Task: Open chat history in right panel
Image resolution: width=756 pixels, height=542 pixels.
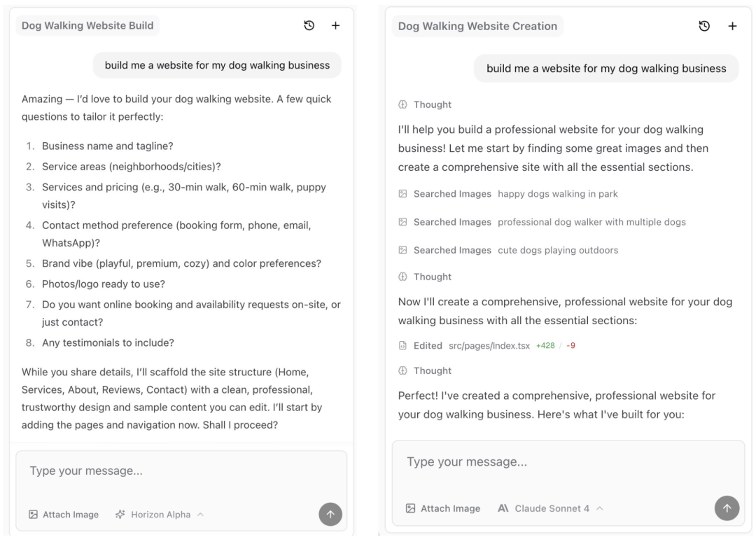Action: coord(705,26)
